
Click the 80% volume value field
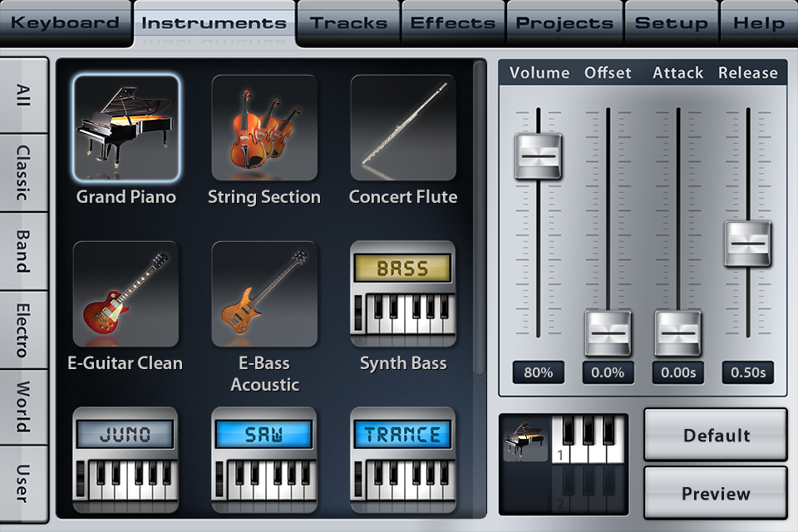pos(538,372)
